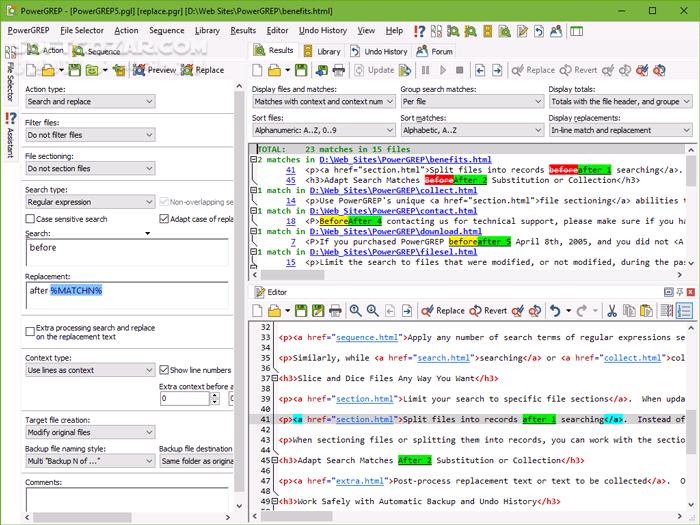700x525 pixels.
Task: Collapse the contact.html match group
Action: pos(253,211)
